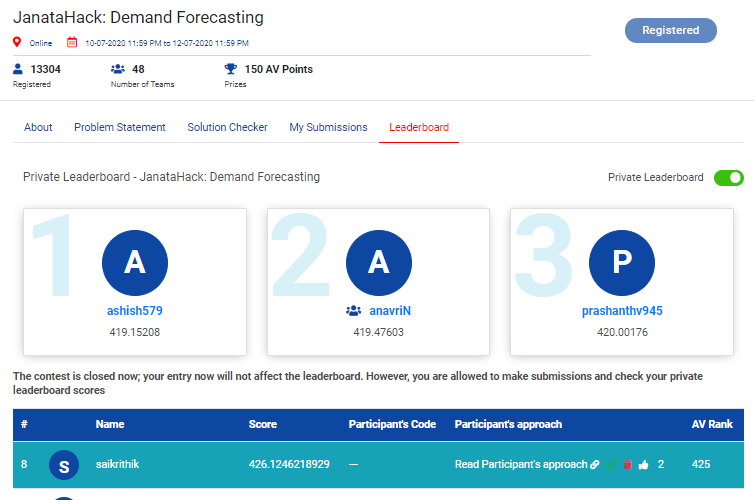This screenshot has width=754, height=500.
Task: Open the Problem Statement tab
Action: (x=120, y=127)
